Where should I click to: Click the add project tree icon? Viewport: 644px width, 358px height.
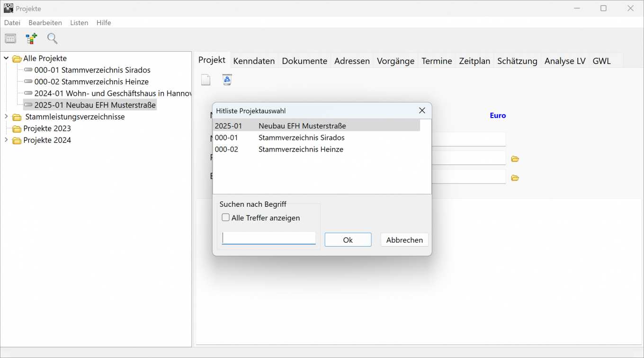[x=31, y=39]
